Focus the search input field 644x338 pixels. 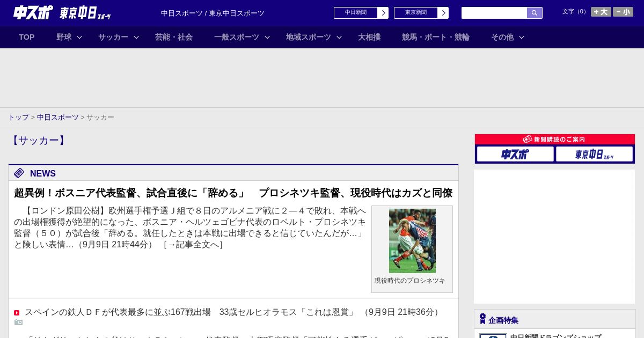click(x=494, y=13)
